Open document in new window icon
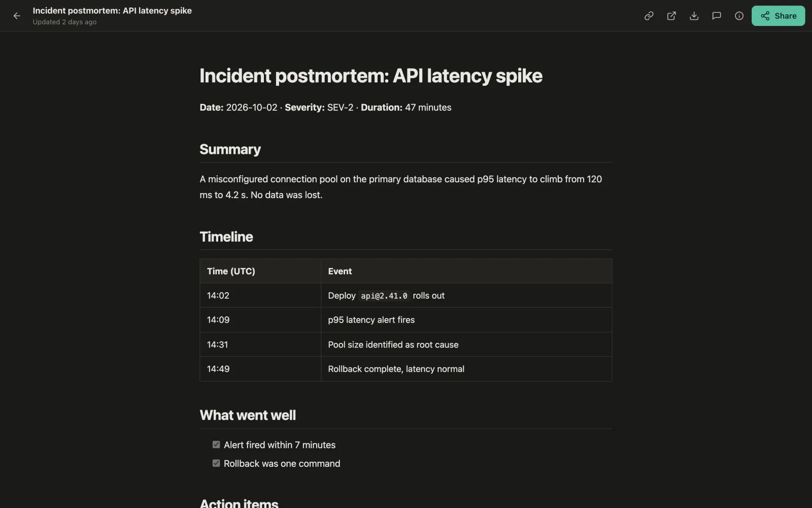 coord(671,16)
